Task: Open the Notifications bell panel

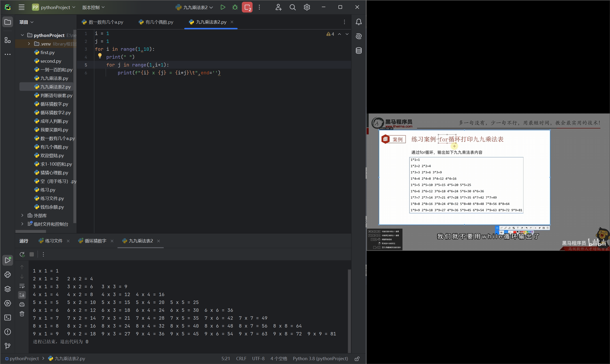Action: (x=359, y=22)
